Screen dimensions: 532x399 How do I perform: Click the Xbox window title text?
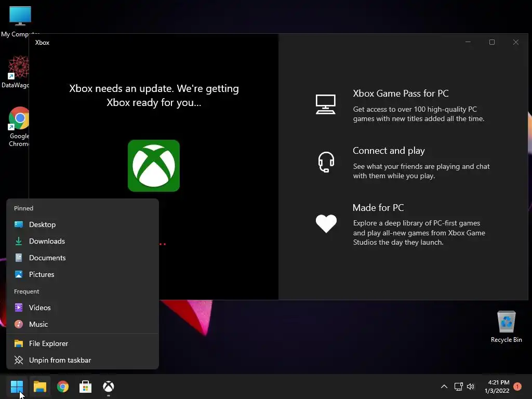[x=43, y=43]
